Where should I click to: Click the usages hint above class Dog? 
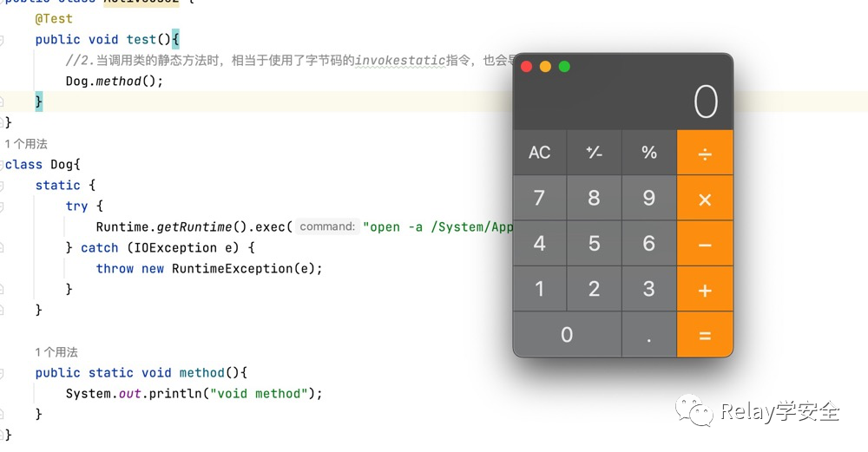click(26, 144)
